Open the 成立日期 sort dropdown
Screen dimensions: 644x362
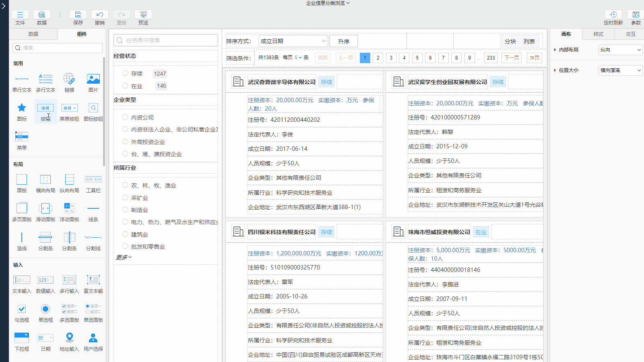click(x=293, y=41)
